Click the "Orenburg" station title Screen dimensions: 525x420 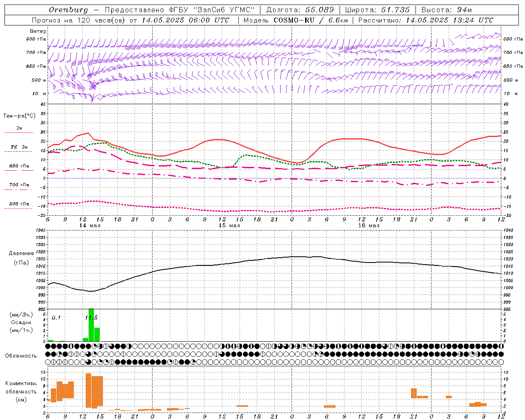pyautogui.click(x=68, y=10)
